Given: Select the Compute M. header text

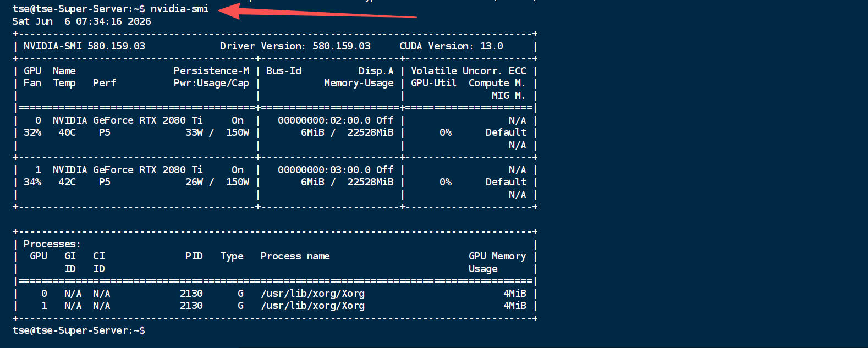Looking at the screenshot, I should (497, 83).
